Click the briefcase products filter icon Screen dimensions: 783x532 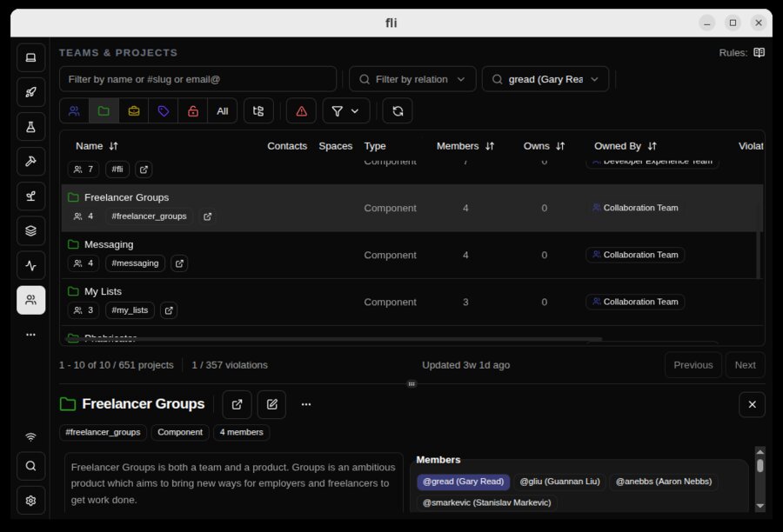click(133, 110)
